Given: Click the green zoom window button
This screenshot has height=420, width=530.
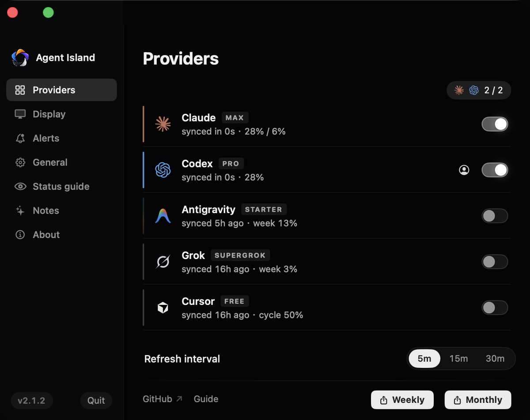Looking at the screenshot, I should (x=48, y=13).
